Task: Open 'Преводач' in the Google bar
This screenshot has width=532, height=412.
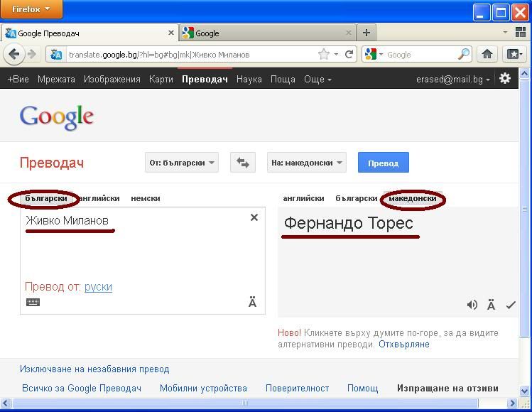Action: tap(205, 79)
